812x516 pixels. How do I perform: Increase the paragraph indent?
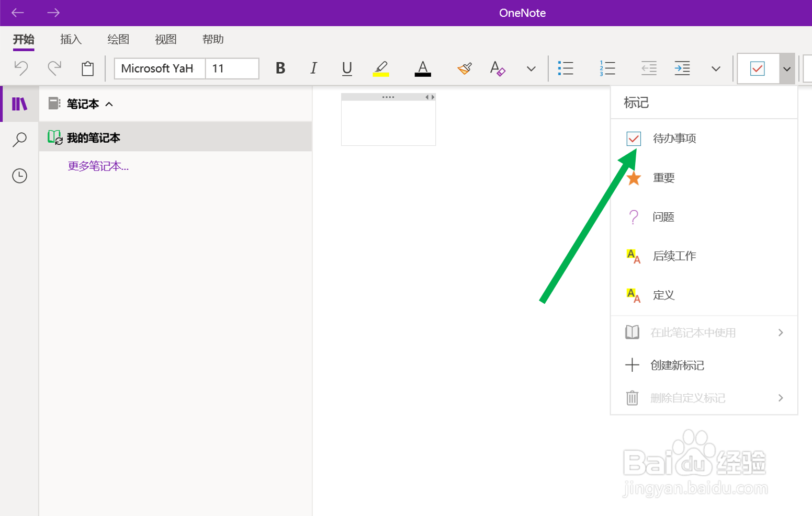(682, 68)
